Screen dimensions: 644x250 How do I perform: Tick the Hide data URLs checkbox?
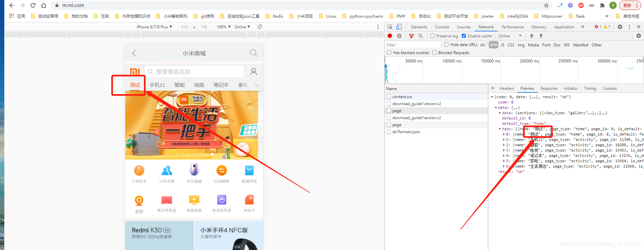446,44
